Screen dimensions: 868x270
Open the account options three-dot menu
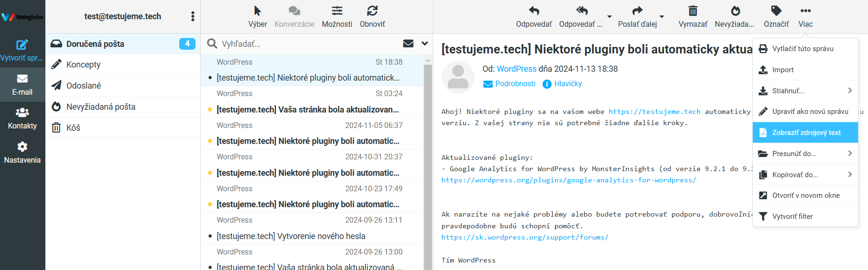point(193,16)
